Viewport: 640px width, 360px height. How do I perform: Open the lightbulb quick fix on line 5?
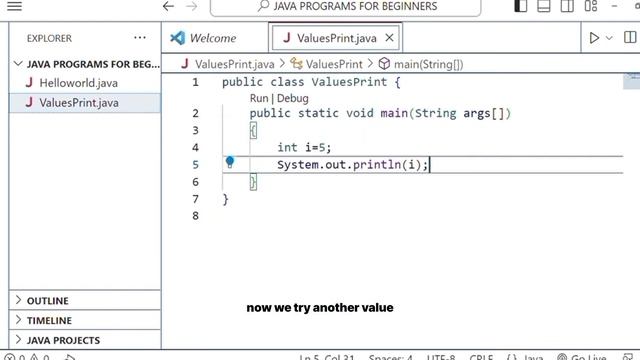click(x=230, y=162)
